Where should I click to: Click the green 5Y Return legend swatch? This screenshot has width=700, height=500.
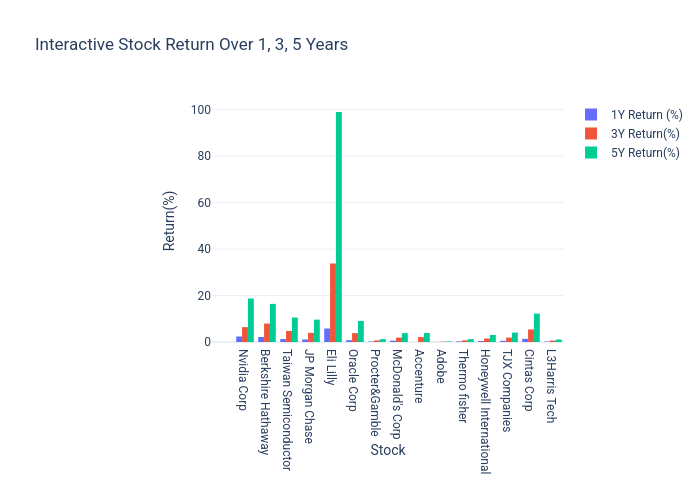pyautogui.click(x=591, y=153)
